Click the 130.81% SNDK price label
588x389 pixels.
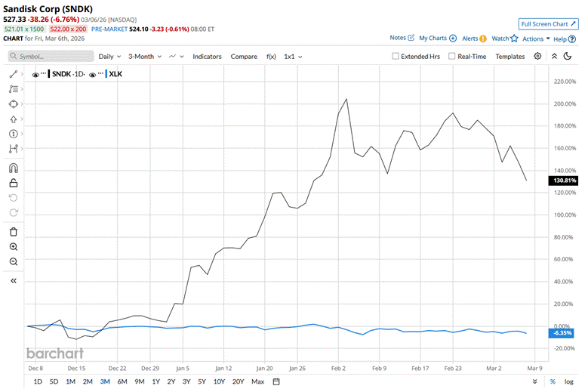click(563, 181)
